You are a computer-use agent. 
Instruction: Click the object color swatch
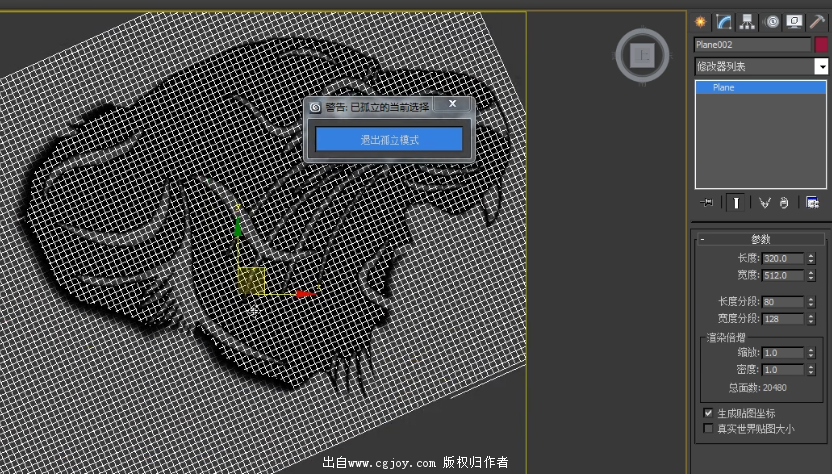[x=822, y=45]
